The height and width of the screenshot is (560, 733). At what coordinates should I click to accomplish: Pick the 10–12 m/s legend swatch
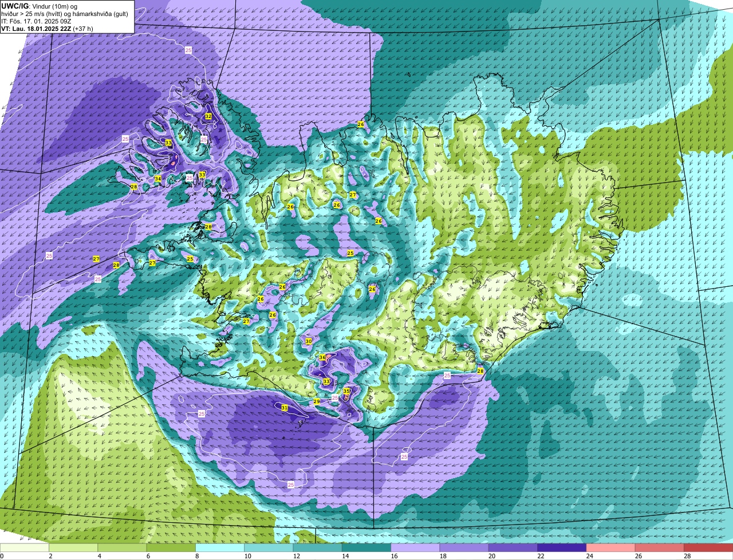269,548
